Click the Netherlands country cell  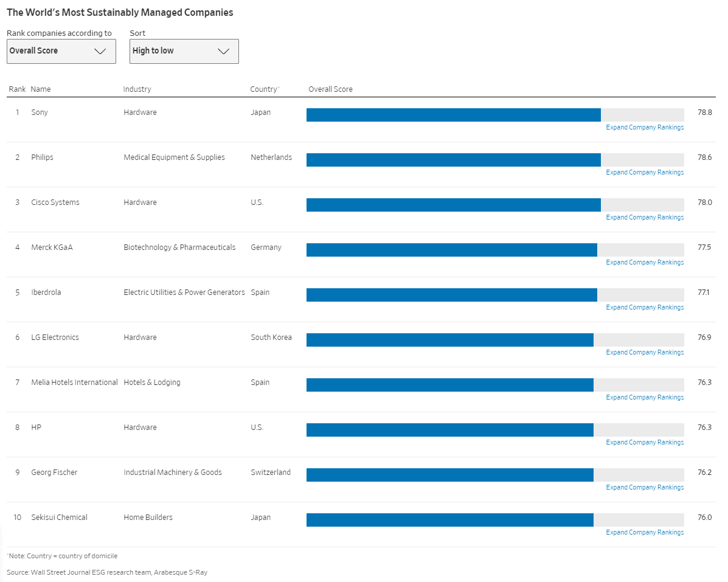(272, 158)
